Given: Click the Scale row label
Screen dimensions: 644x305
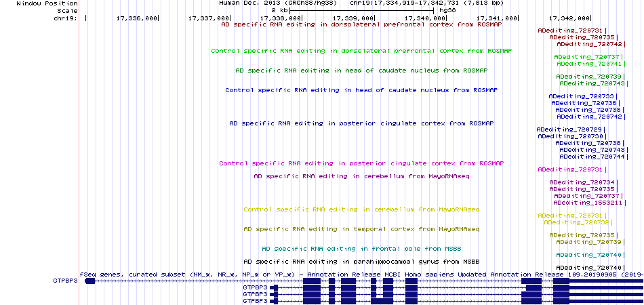Looking at the screenshot, I should tap(67, 10).
